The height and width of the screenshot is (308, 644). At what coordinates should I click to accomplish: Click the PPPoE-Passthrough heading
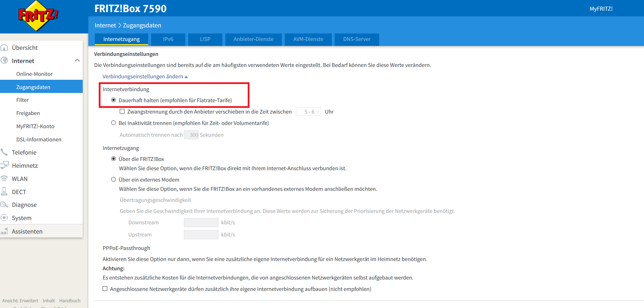tap(126, 248)
